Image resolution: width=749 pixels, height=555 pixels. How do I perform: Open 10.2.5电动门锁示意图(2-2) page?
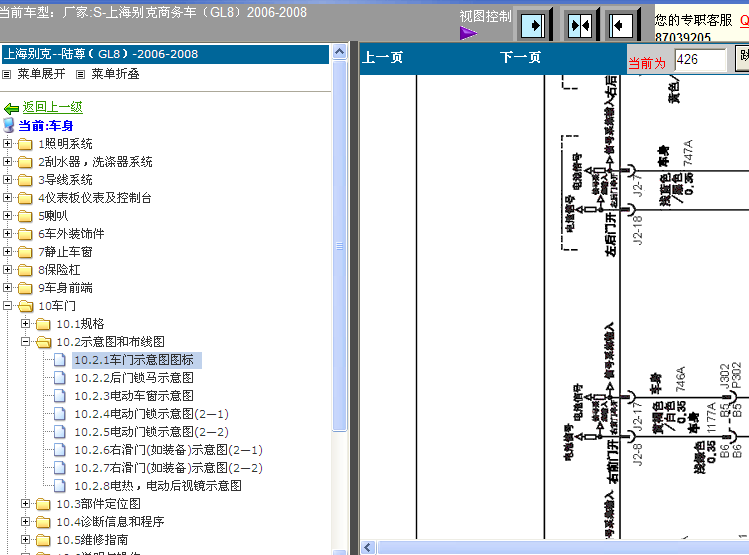click(x=151, y=432)
